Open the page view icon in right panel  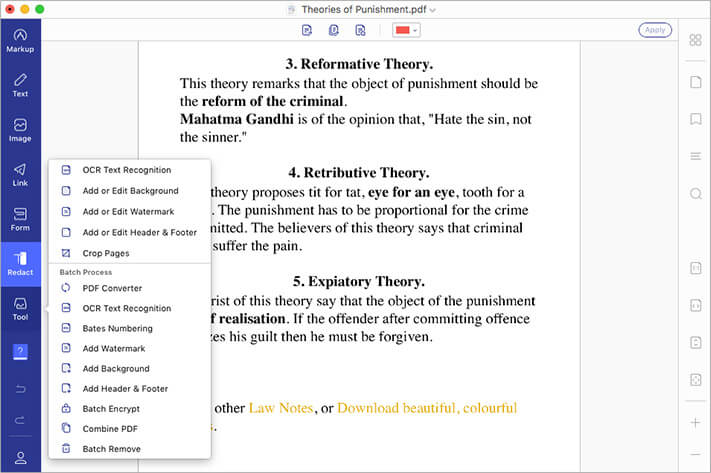coord(696,82)
